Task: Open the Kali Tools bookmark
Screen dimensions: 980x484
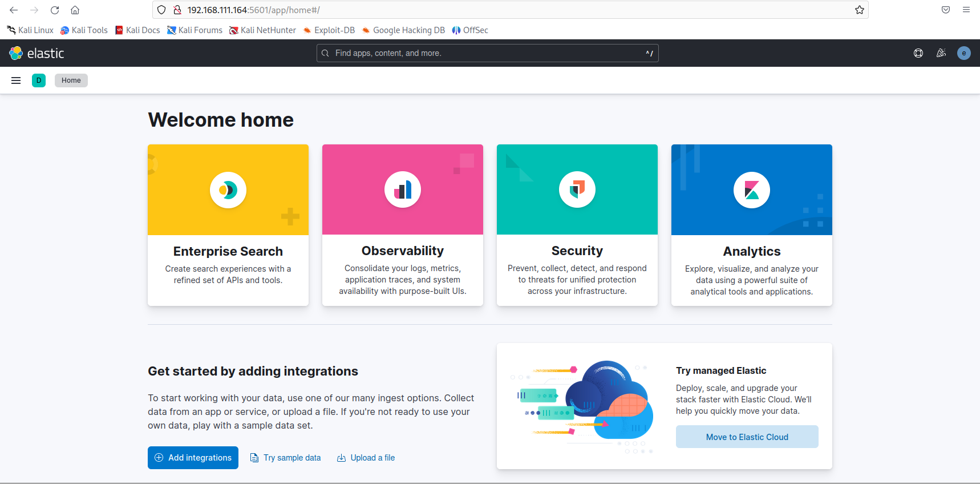Action: (84, 30)
